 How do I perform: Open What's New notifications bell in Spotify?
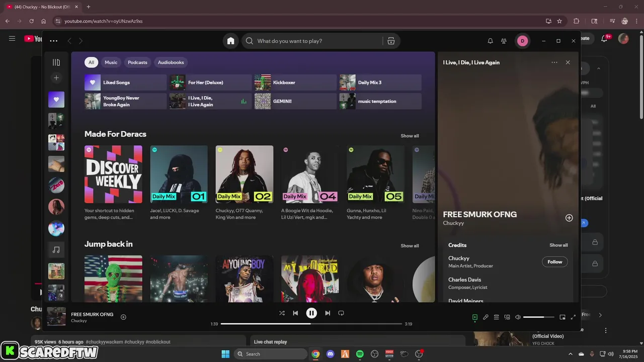490,41
